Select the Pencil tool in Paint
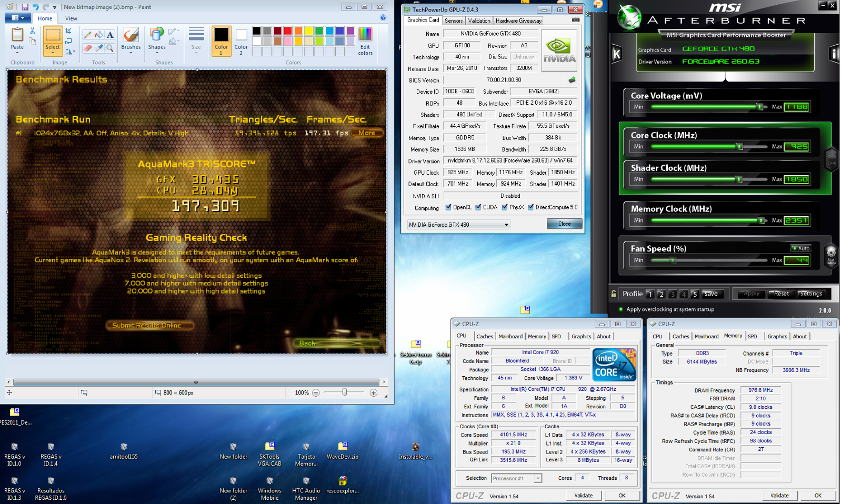The image size is (842, 504). (87, 35)
